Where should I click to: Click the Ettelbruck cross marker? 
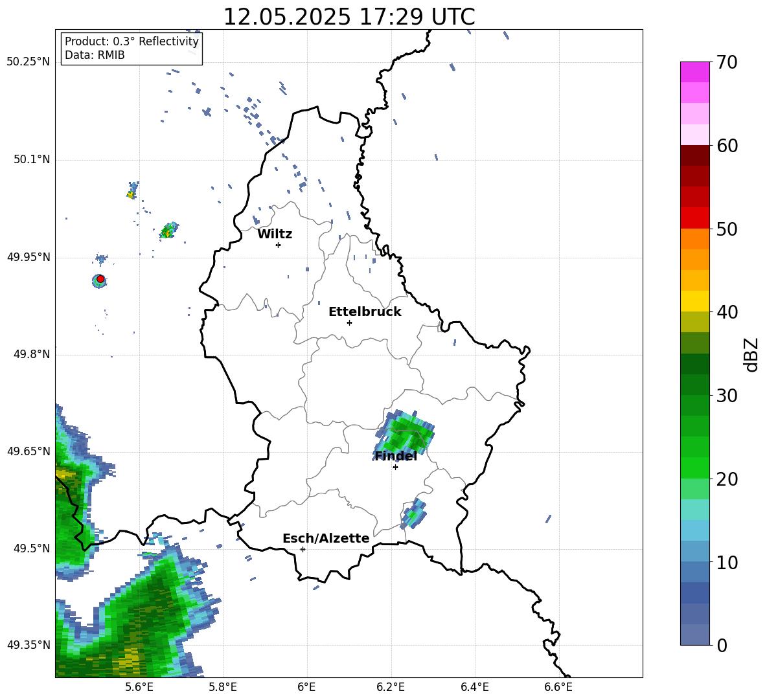coord(349,322)
